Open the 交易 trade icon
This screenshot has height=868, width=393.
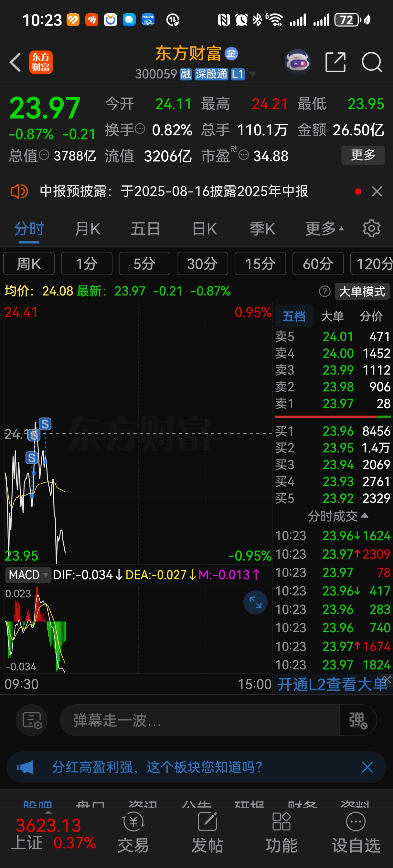tap(133, 832)
